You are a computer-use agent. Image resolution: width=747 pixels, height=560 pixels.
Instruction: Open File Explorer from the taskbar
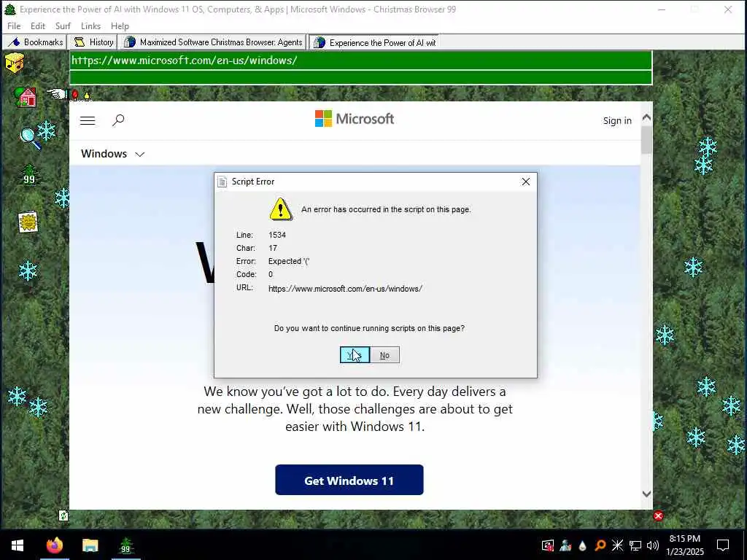(x=90, y=545)
